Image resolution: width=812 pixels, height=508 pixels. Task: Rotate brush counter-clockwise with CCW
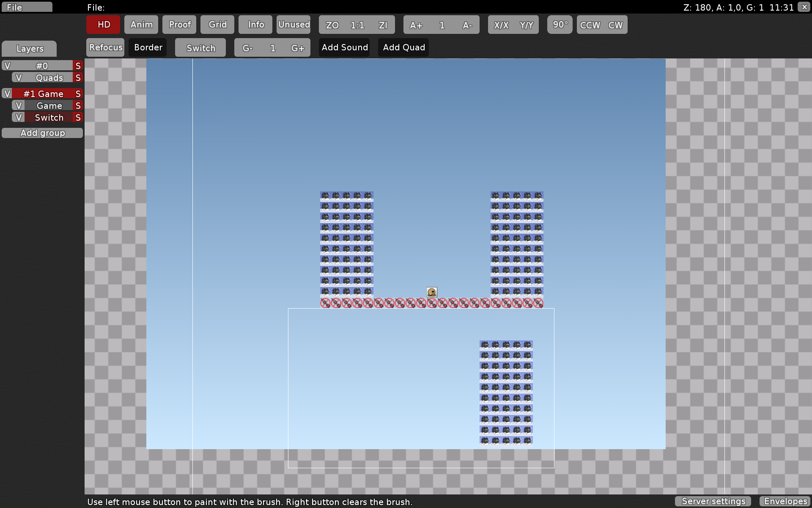tap(590, 25)
